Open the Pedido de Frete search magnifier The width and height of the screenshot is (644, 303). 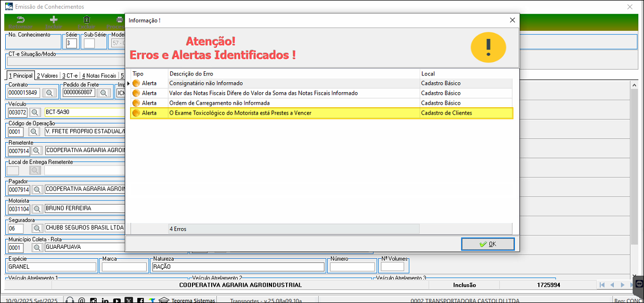[104, 93]
